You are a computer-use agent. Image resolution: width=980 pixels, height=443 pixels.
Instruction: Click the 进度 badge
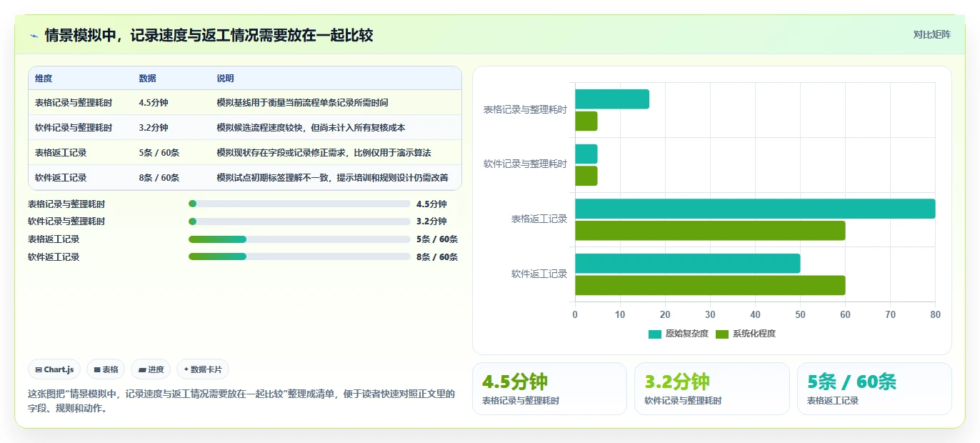pos(151,369)
